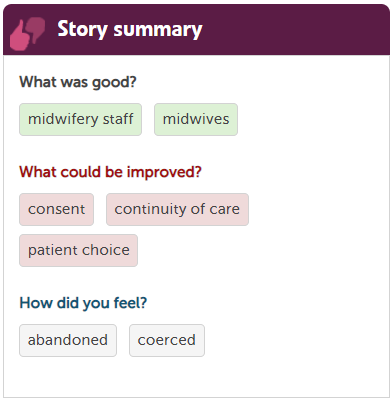Viewport: 391px width, 400px height.
Task: Click the 'How did you feel?' heading
Action: pyautogui.click(x=83, y=303)
